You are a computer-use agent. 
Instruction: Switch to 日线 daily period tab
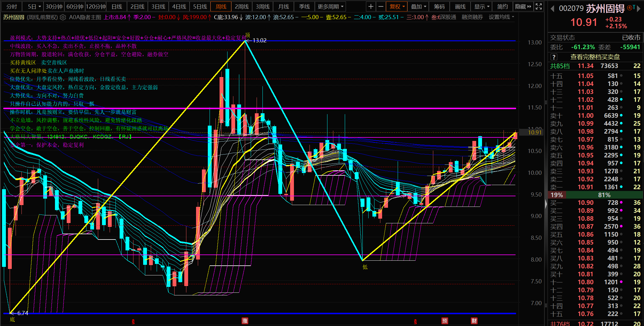pos(117,6)
